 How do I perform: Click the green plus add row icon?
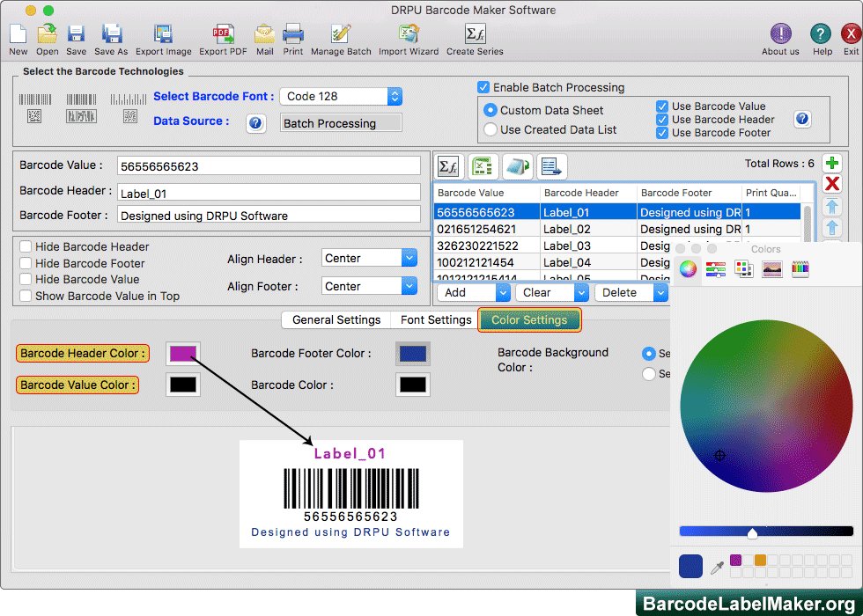tap(831, 164)
